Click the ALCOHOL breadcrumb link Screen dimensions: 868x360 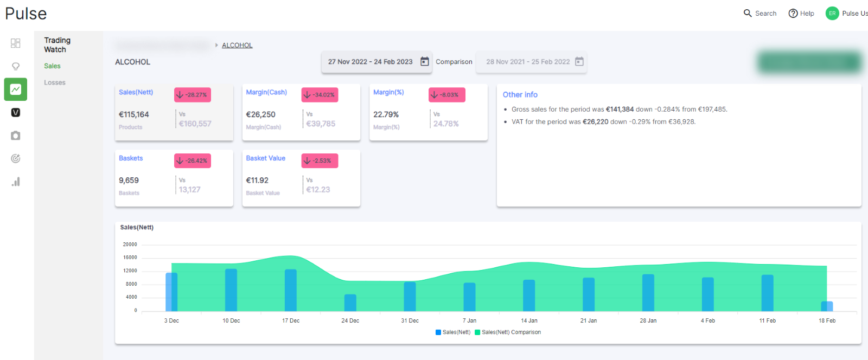[x=237, y=45]
